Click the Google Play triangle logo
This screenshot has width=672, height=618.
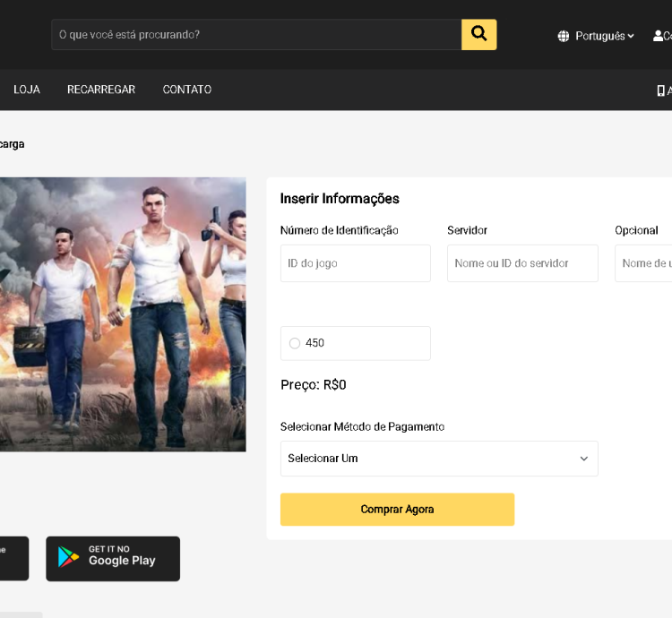(x=69, y=557)
